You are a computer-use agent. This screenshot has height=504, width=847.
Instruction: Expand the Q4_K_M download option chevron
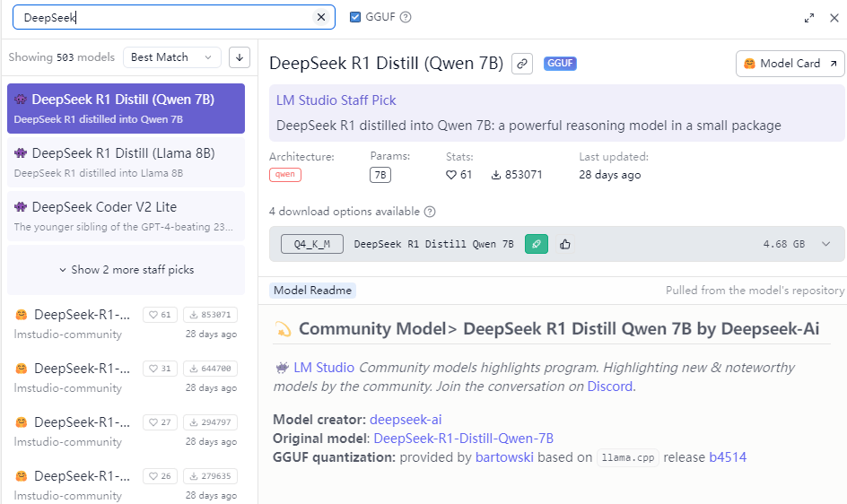point(825,244)
